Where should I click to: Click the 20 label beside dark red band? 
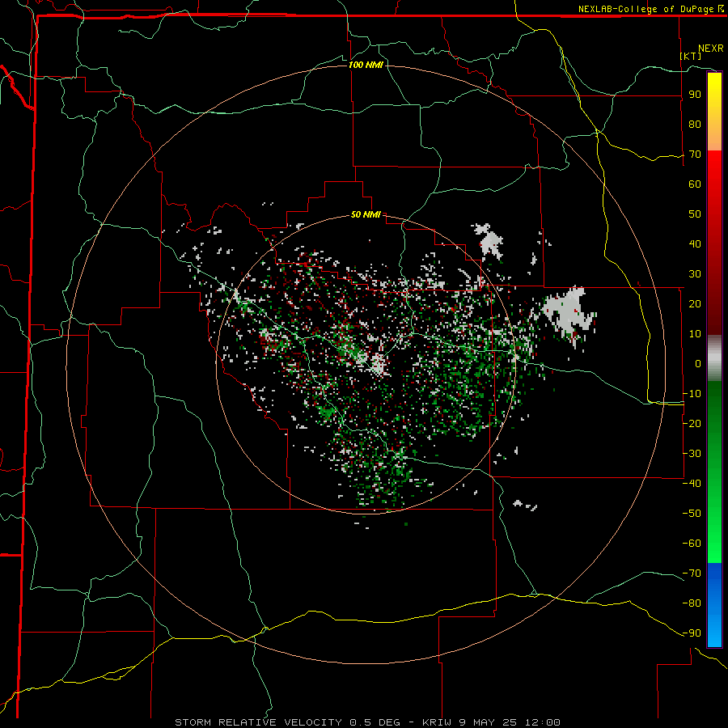pos(695,303)
